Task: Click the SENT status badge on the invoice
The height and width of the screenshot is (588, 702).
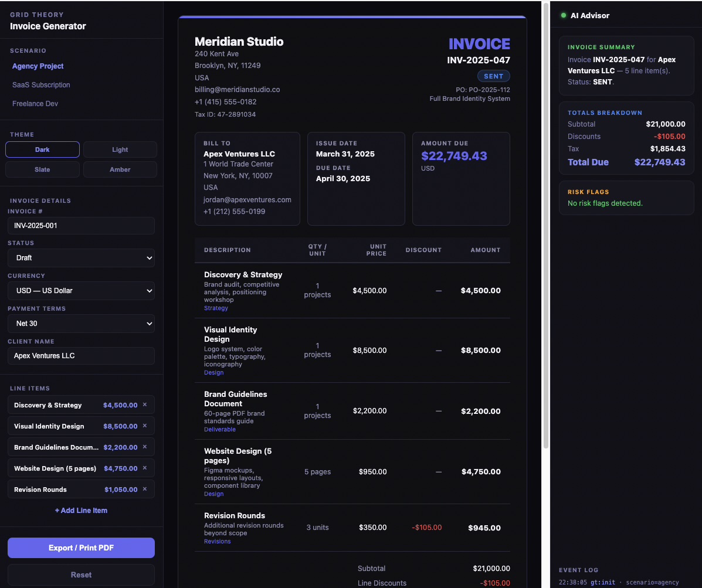Action: coord(493,76)
